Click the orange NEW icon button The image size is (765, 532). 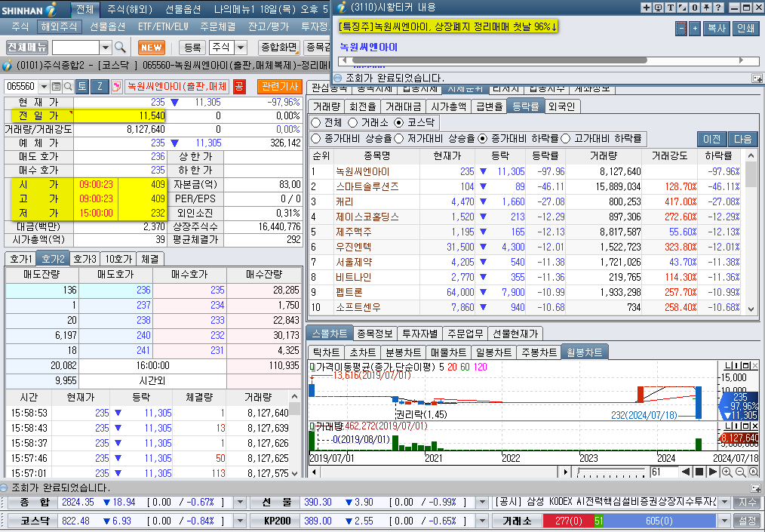151,48
